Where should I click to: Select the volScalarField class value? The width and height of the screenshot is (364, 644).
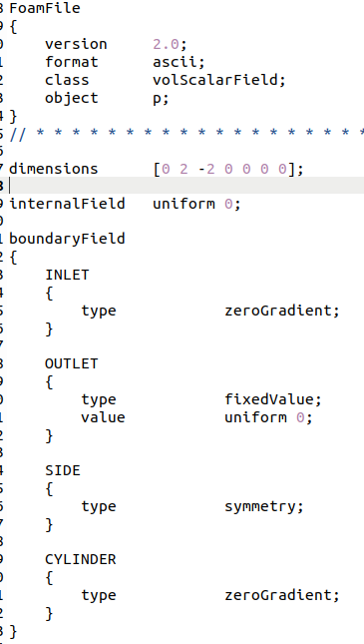coord(215,80)
